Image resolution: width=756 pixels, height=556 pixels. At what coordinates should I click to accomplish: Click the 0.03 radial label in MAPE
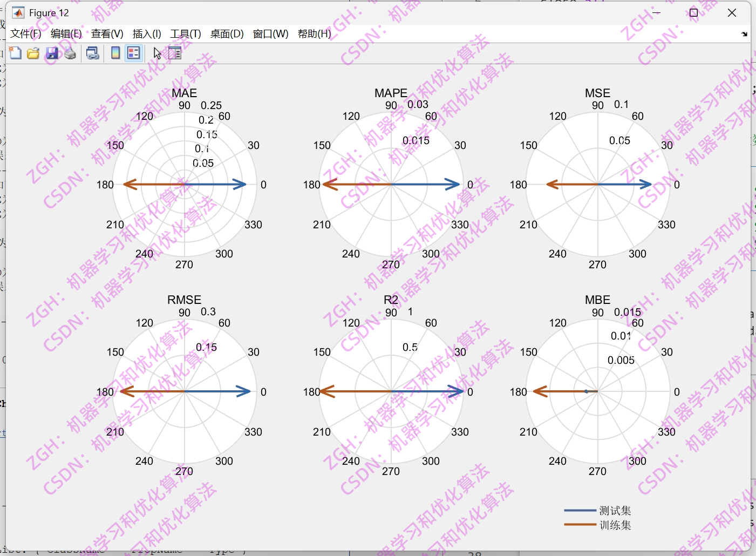[418, 104]
